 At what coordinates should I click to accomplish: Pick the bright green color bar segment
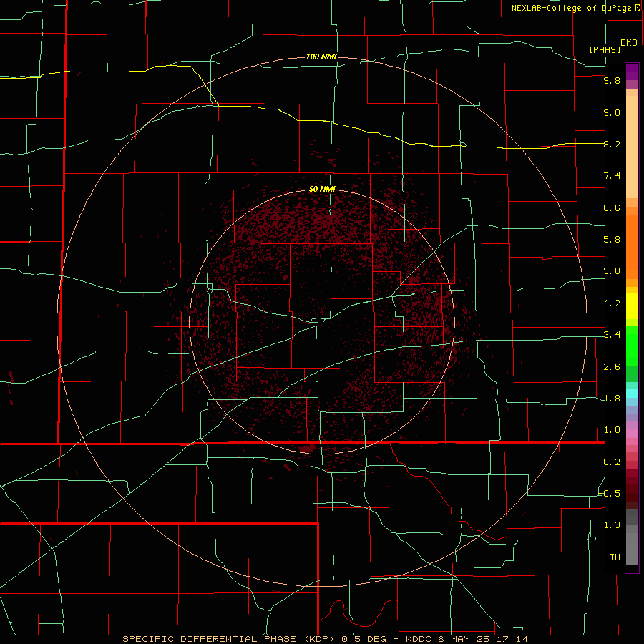(632, 346)
